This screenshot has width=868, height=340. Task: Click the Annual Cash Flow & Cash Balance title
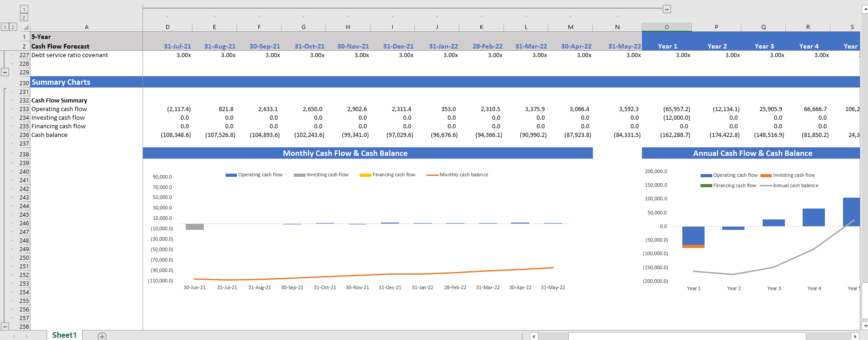(x=752, y=153)
